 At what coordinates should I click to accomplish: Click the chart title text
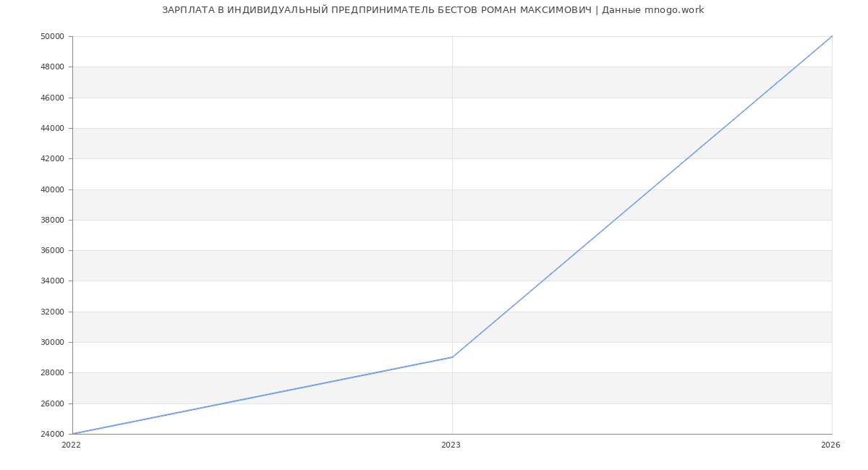click(433, 10)
